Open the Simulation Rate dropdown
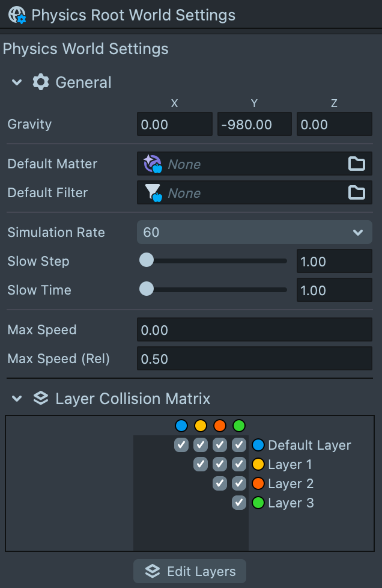Viewport: 382px width, 588px height. (x=255, y=232)
